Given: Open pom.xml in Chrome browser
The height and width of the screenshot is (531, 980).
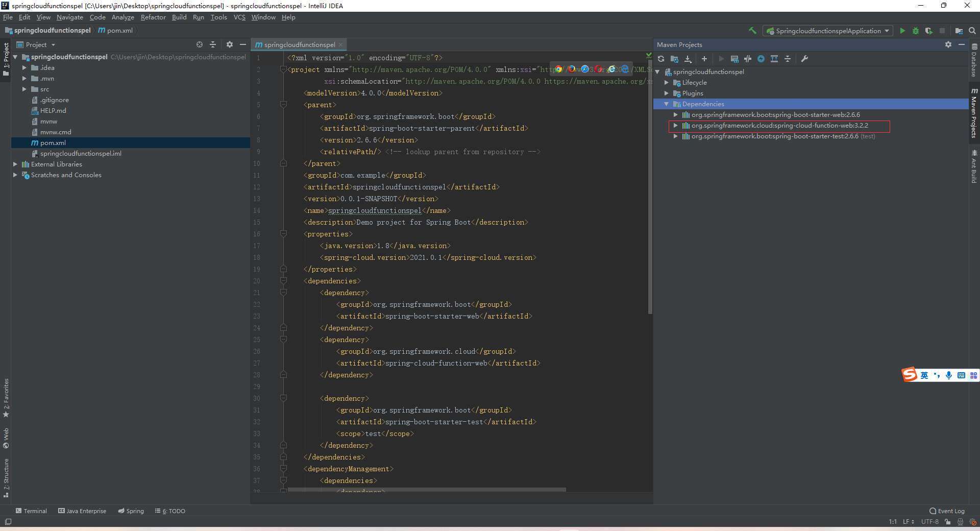Looking at the screenshot, I should click(x=558, y=69).
